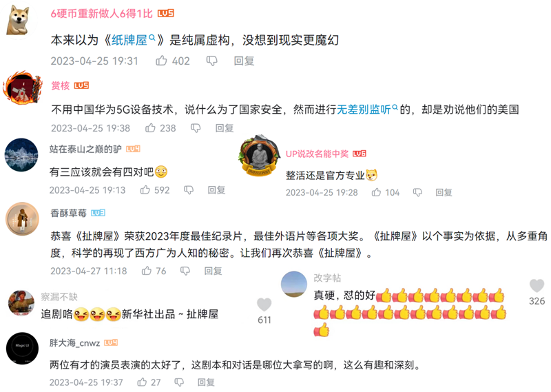551x392 pixels.
Task: Open username 6硬币重新做人6得1比
Action: click(x=101, y=13)
